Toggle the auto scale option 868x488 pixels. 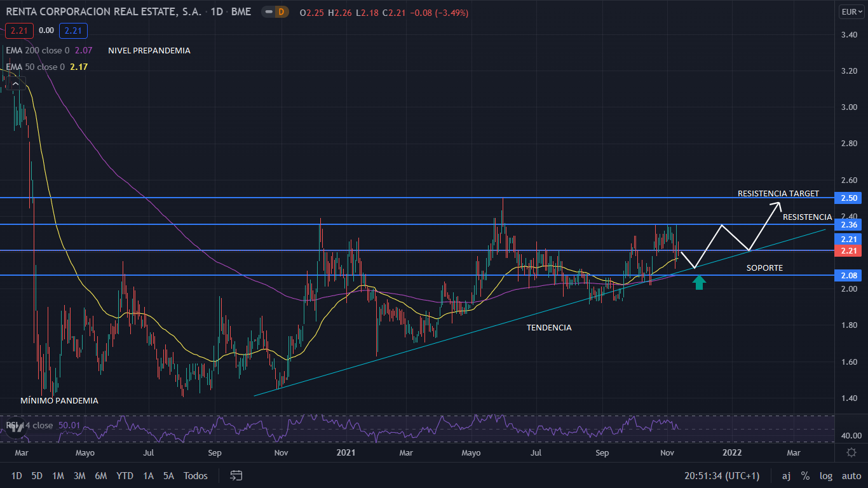click(x=851, y=475)
